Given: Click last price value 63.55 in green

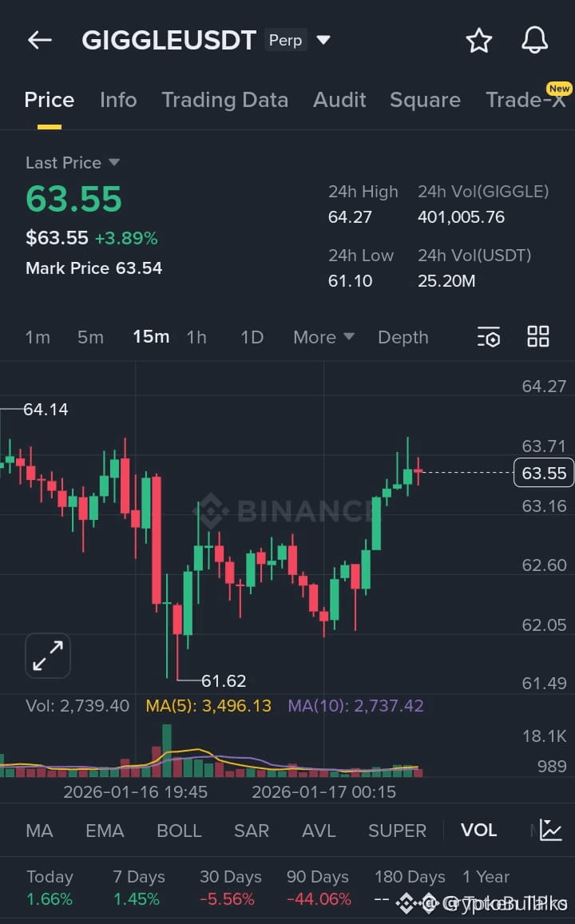Looking at the screenshot, I should coord(73,199).
